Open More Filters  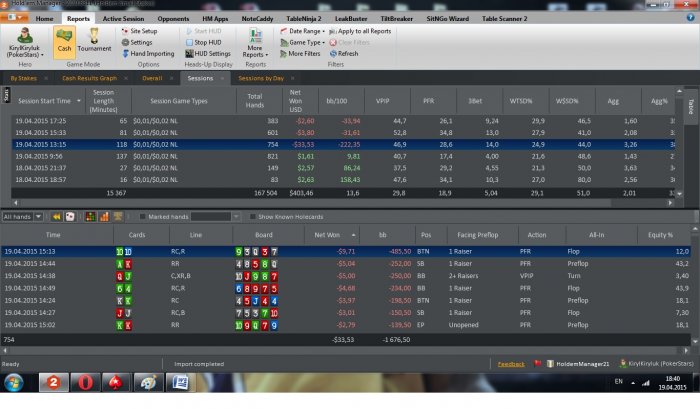pyautogui.click(x=300, y=54)
